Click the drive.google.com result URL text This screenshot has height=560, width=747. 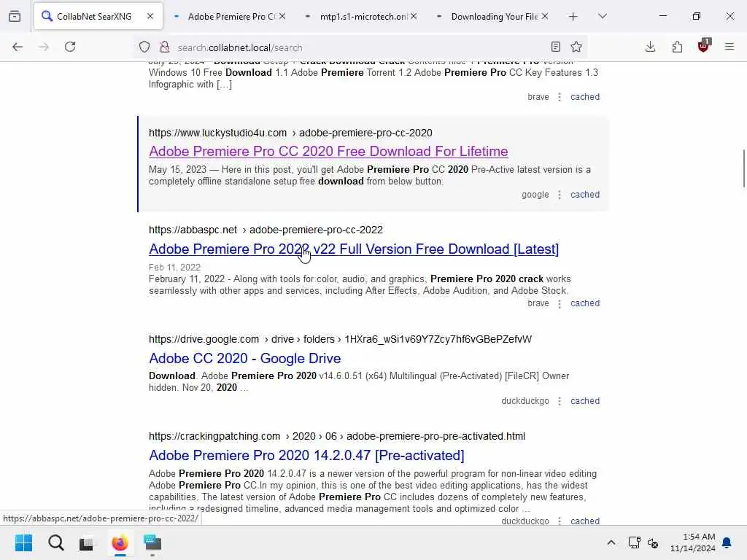point(340,339)
